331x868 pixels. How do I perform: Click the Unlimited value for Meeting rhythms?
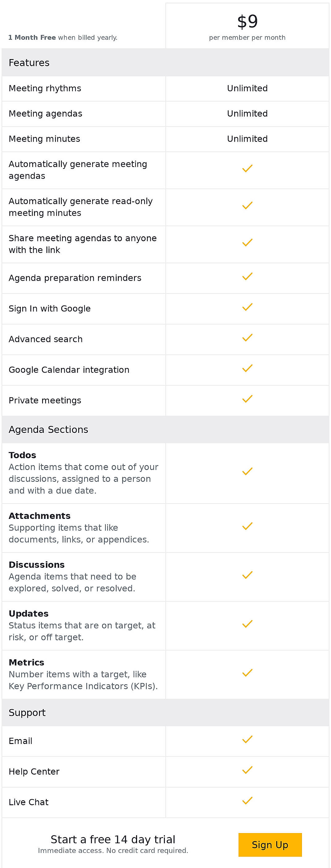tap(247, 88)
